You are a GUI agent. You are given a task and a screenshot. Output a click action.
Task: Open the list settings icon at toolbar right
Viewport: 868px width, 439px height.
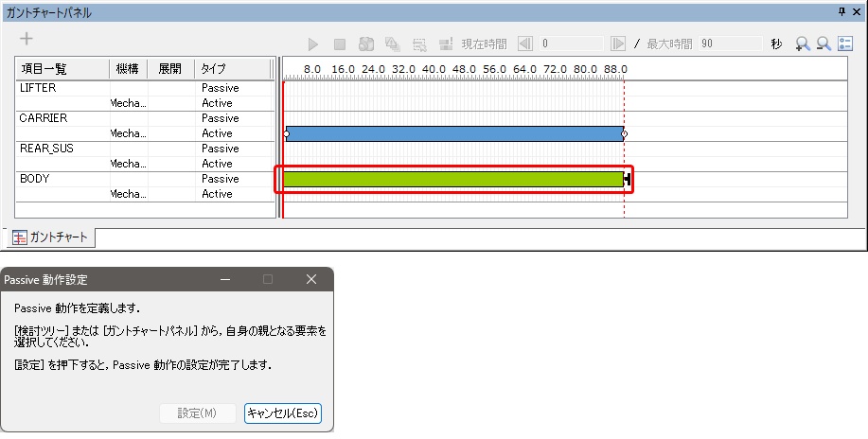tap(845, 44)
